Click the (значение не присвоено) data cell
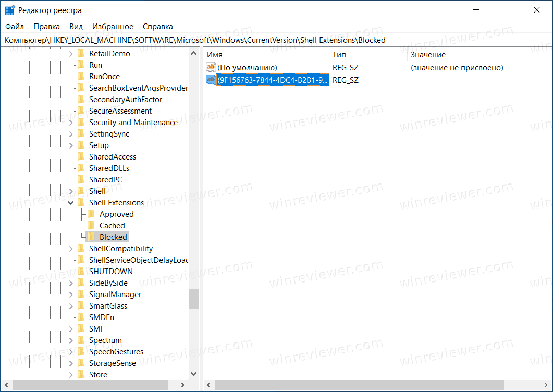 (457, 68)
